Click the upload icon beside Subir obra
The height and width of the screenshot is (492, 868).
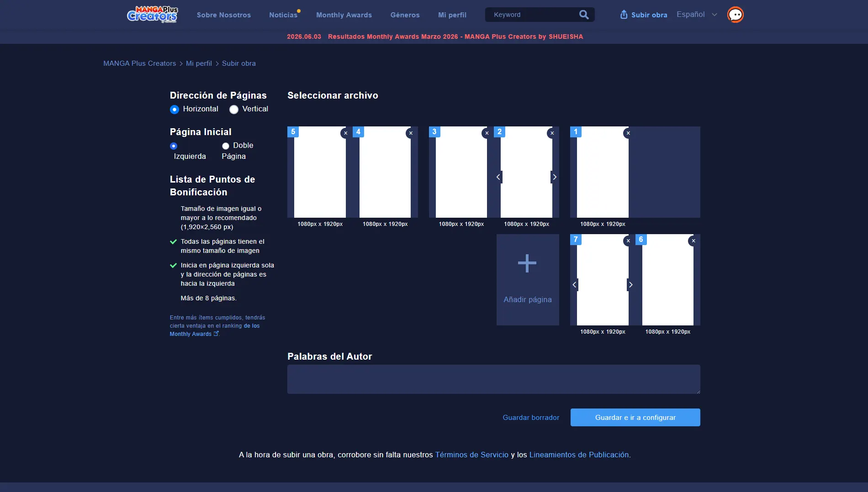[x=624, y=15]
